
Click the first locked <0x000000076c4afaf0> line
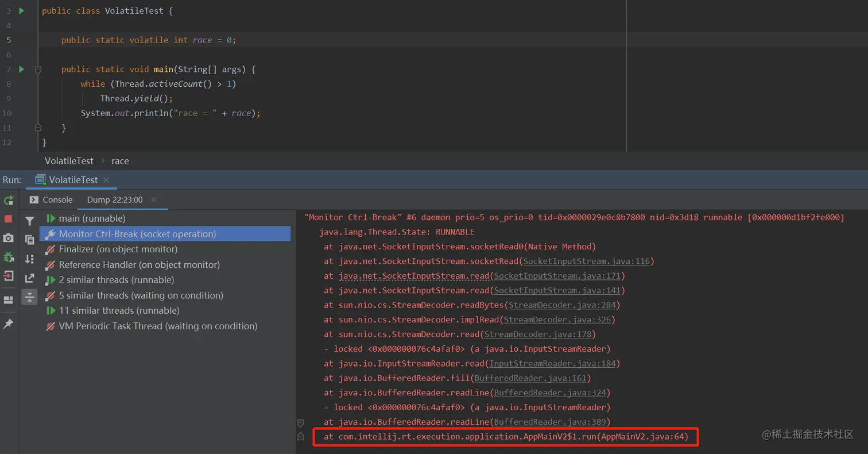click(x=467, y=349)
